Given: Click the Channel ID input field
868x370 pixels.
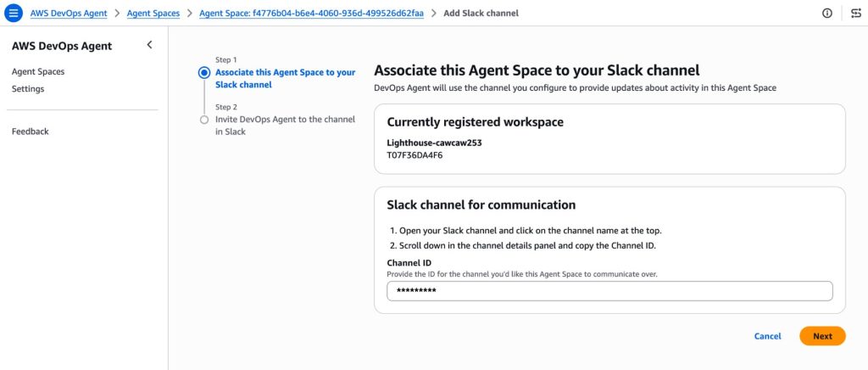Looking at the screenshot, I should (x=609, y=291).
